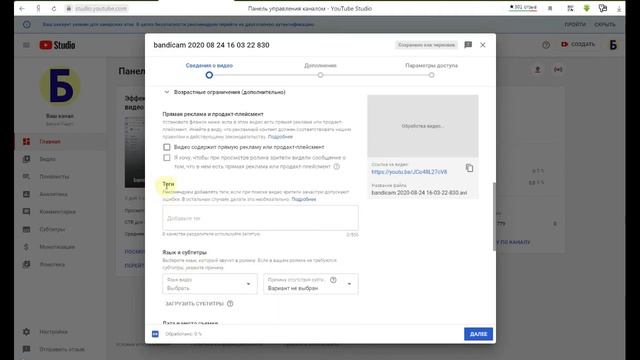Click Сохранено как черновик status label
This screenshot has height=360, width=640.
427,45
